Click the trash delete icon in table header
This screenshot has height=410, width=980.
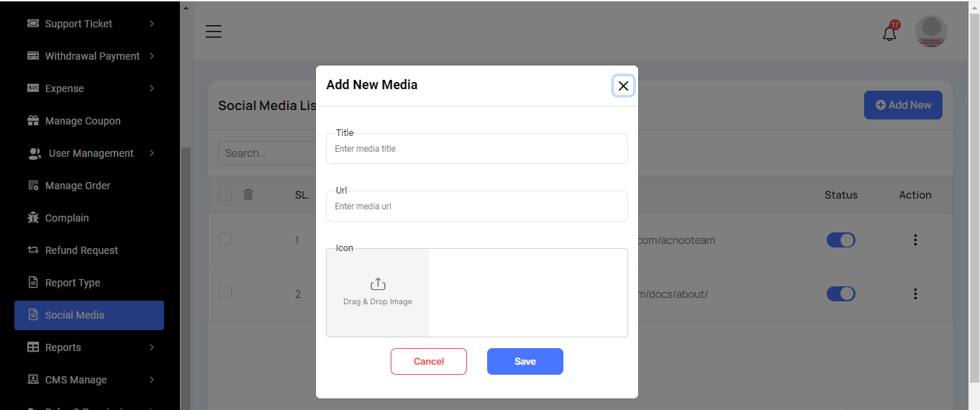[x=248, y=194]
